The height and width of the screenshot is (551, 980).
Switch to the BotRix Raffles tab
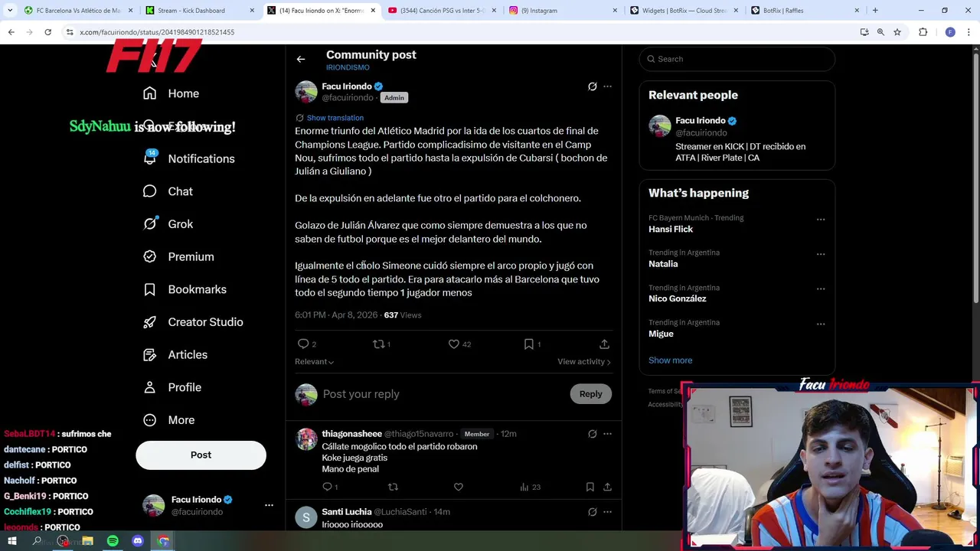(805, 11)
